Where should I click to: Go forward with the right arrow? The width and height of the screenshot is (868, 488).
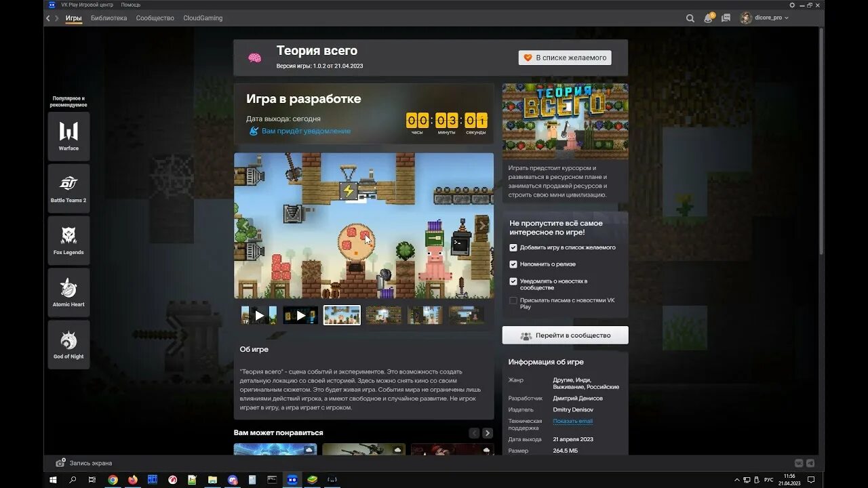pyautogui.click(x=57, y=18)
